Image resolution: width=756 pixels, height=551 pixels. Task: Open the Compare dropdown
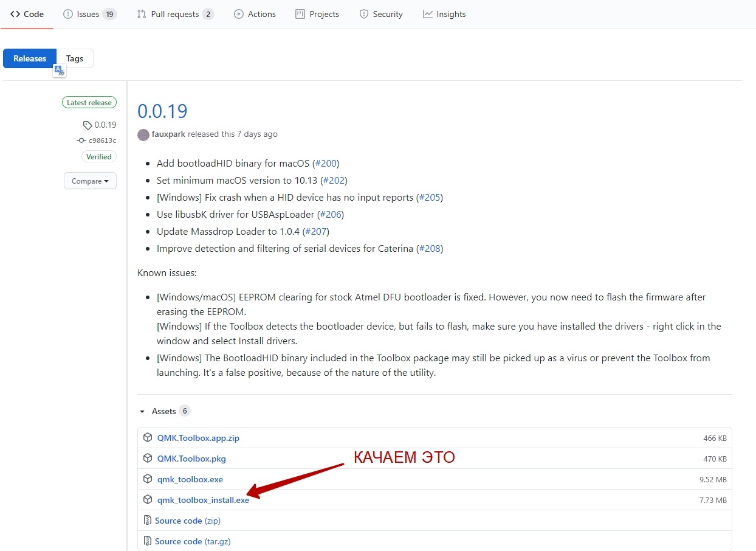90,181
